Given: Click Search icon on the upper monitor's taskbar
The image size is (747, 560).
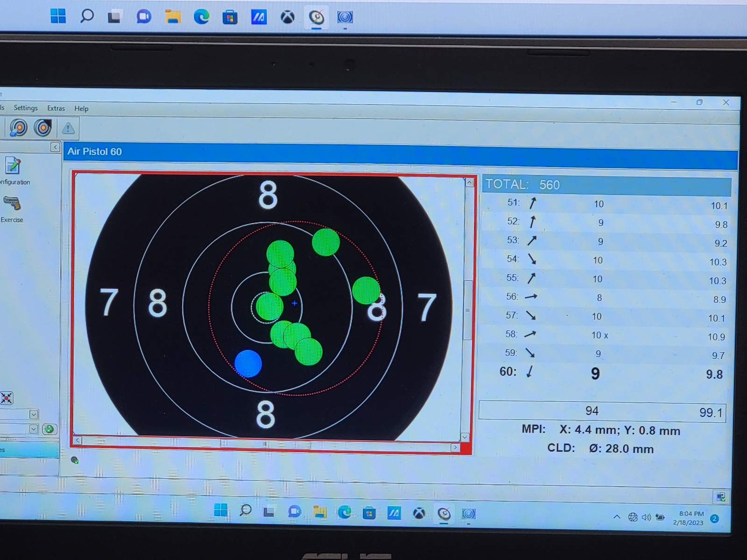Looking at the screenshot, I should 87,16.
